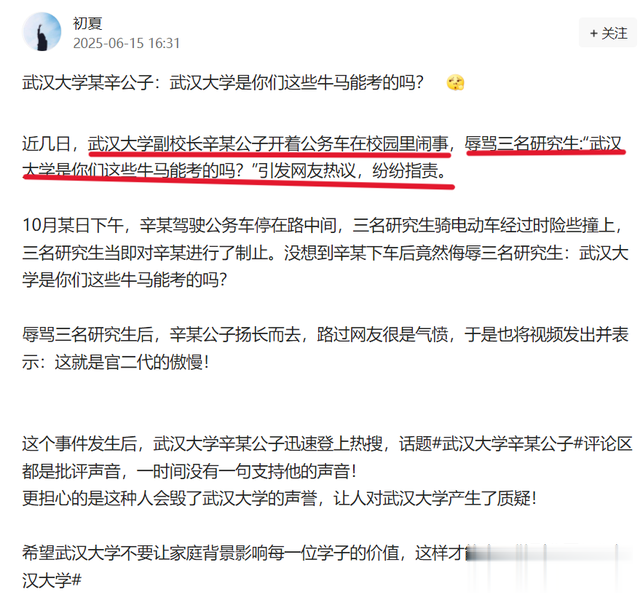Click the underlined phrase 辱骂三名研究生
Screen dimensions: 640x600
(521, 144)
